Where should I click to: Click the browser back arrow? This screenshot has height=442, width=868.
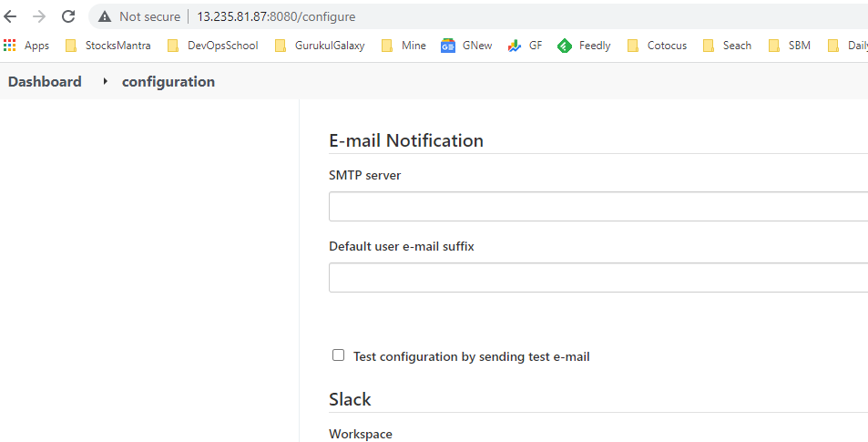11,16
